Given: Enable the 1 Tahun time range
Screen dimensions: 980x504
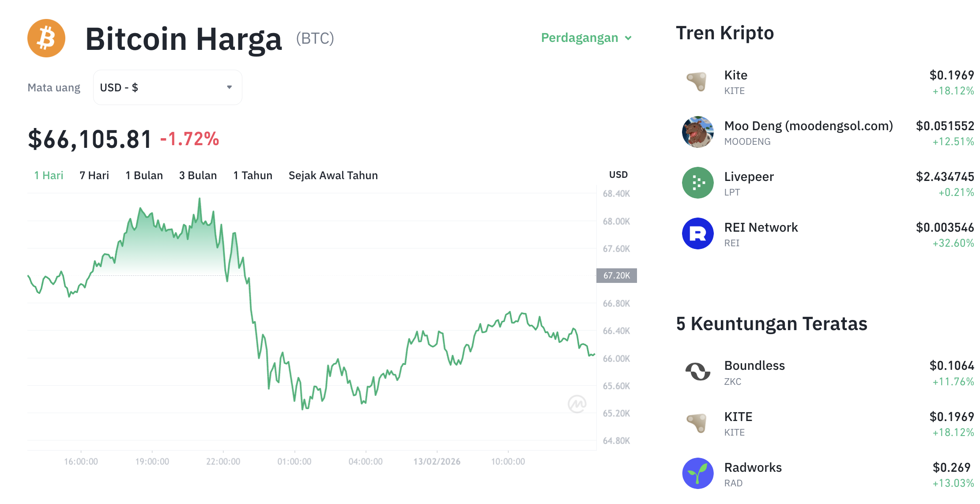Looking at the screenshot, I should pos(253,175).
